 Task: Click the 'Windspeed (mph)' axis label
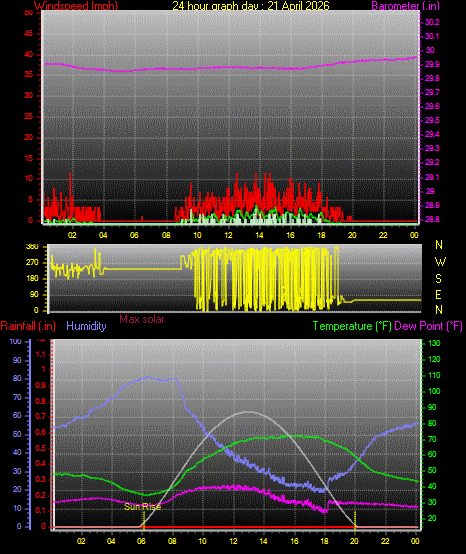(76, 6)
